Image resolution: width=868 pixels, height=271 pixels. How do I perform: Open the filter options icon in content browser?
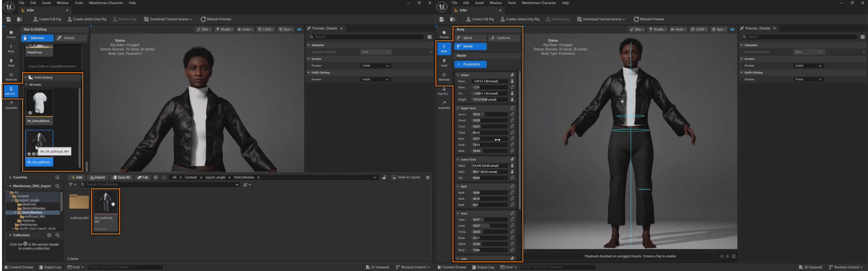pos(72,185)
